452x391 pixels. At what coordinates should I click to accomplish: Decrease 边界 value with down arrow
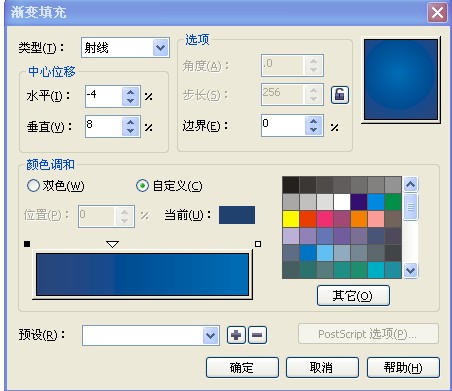[313, 130]
